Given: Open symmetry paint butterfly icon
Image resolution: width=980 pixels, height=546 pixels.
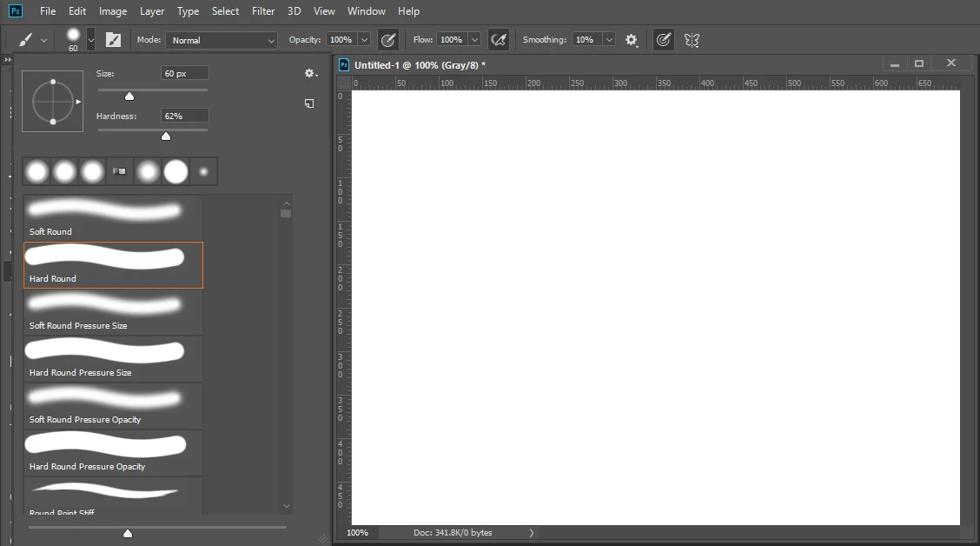Looking at the screenshot, I should click(692, 41).
